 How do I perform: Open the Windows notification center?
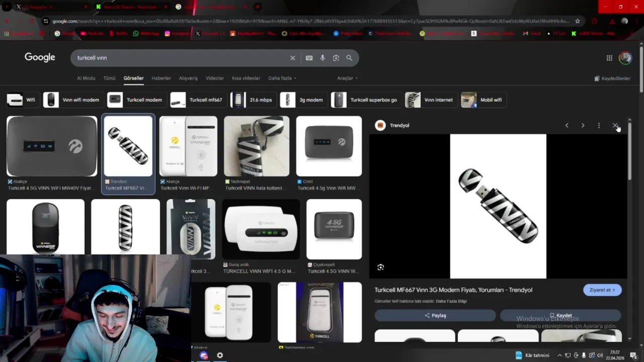[x=633, y=355]
